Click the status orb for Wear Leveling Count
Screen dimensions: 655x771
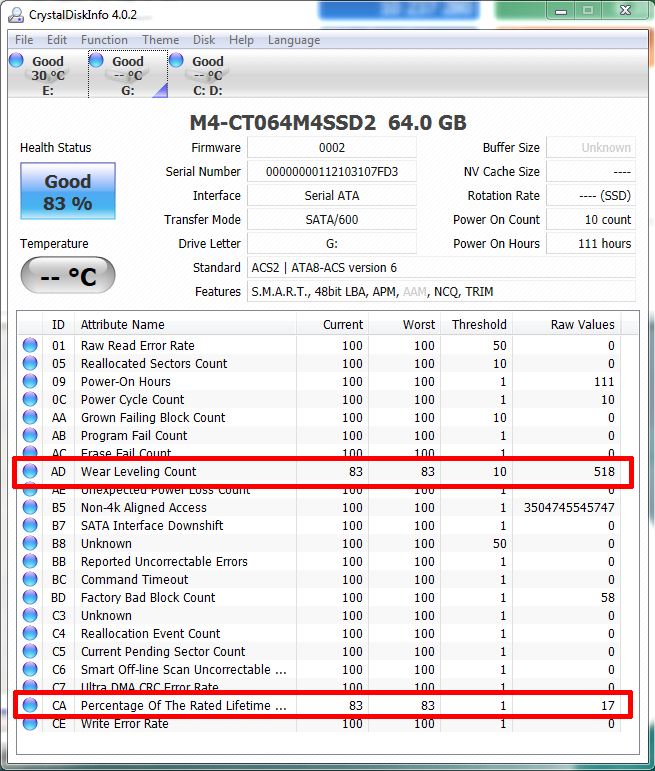[30, 471]
